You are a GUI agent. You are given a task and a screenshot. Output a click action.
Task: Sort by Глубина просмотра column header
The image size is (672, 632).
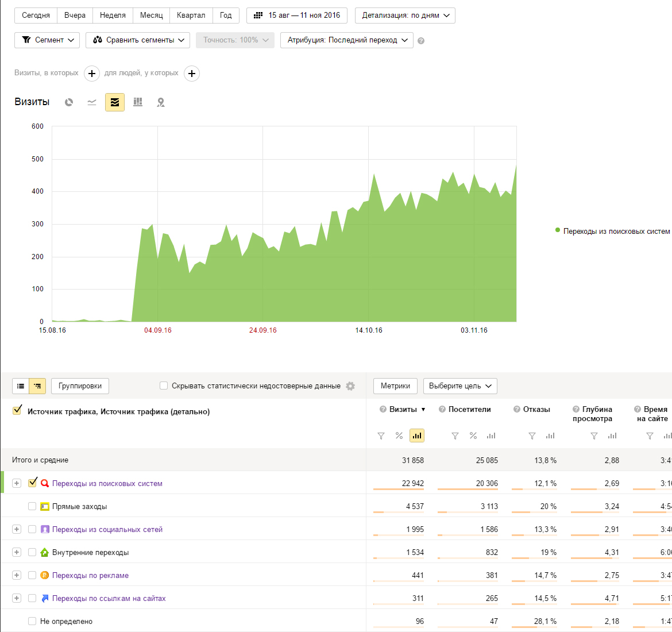pyautogui.click(x=592, y=414)
